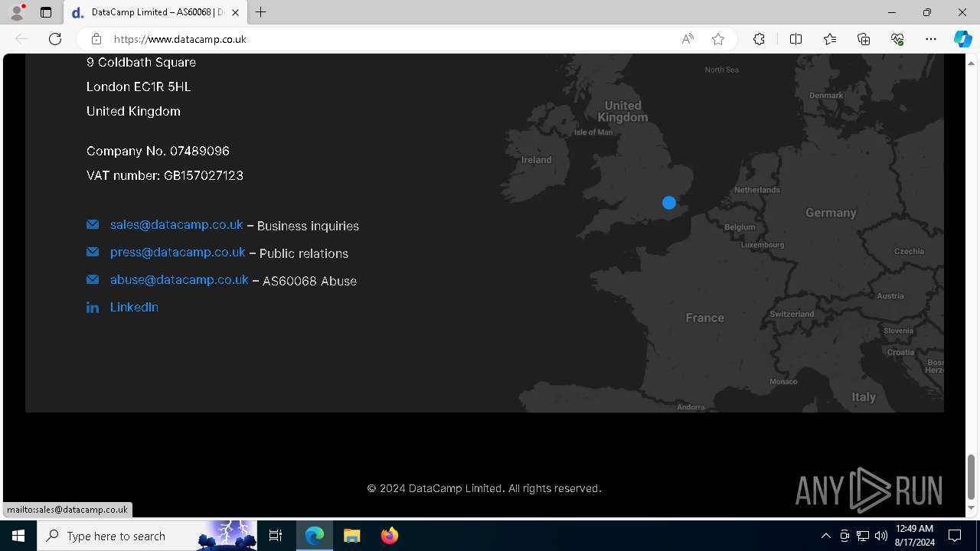Open the LinkedIn link
This screenshot has width=980, height=551.
(x=134, y=307)
